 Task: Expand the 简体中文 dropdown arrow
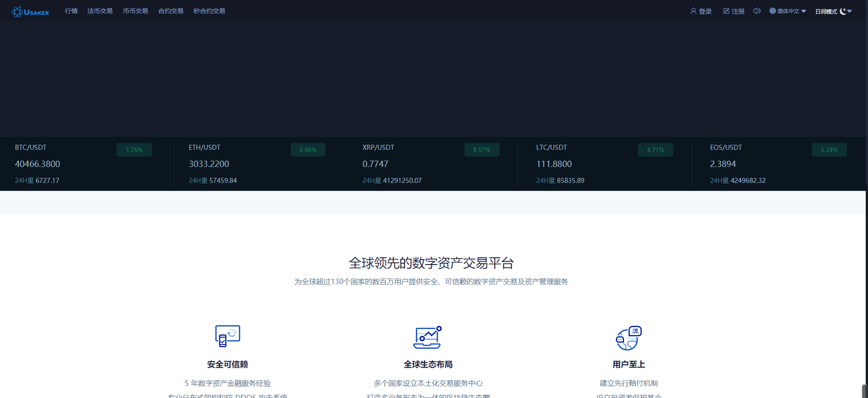[x=804, y=11]
